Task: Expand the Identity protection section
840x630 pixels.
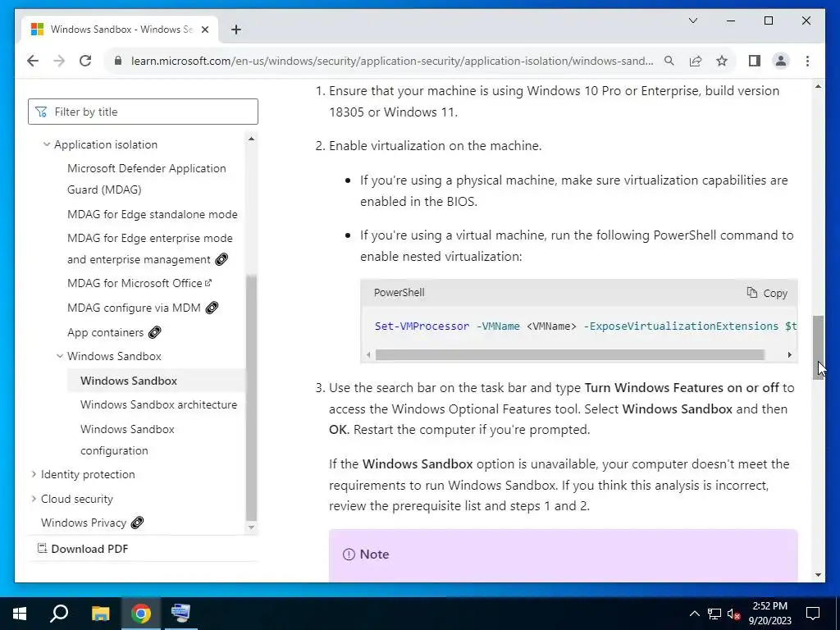Action: click(x=34, y=474)
